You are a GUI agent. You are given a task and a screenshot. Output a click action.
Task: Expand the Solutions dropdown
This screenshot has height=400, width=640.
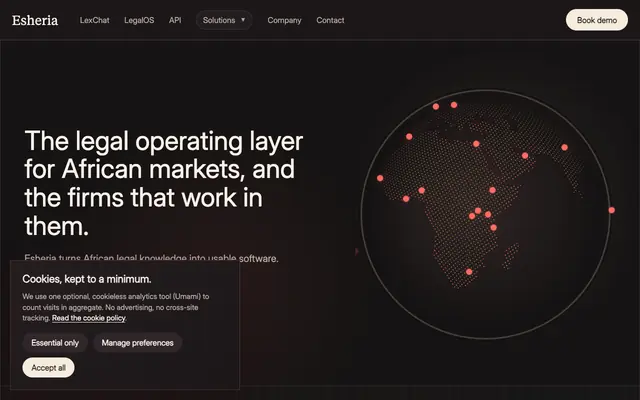pyautogui.click(x=224, y=20)
